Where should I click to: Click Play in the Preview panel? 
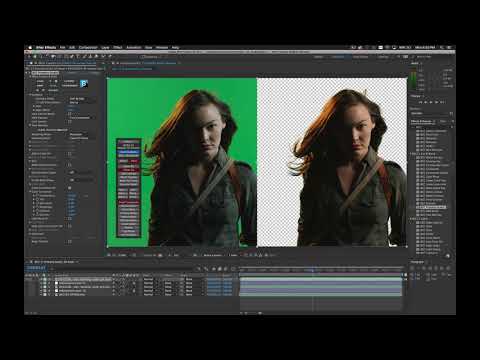point(431,102)
